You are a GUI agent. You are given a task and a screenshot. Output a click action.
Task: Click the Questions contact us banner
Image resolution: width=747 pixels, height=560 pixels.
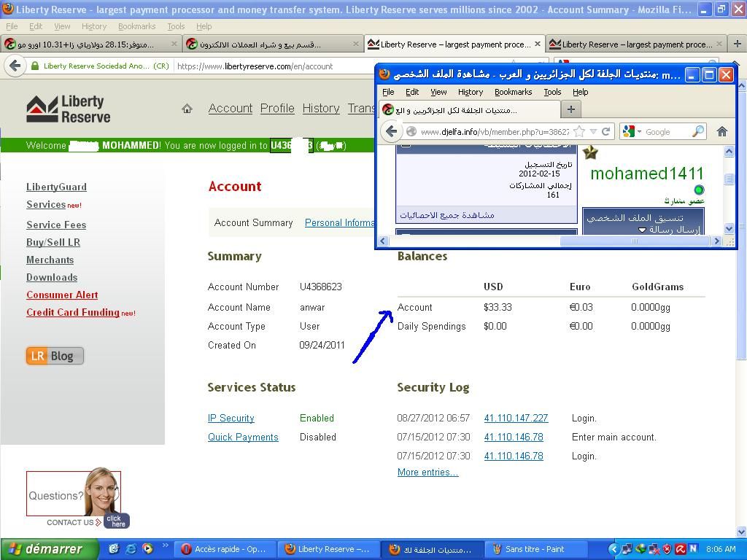[x=77, y=497]
